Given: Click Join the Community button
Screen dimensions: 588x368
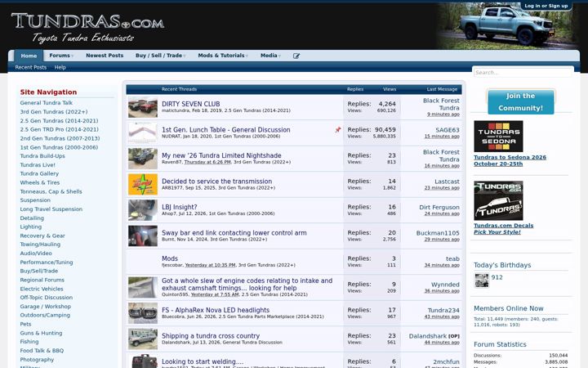Looking at the screenshot, I should 521,101.
